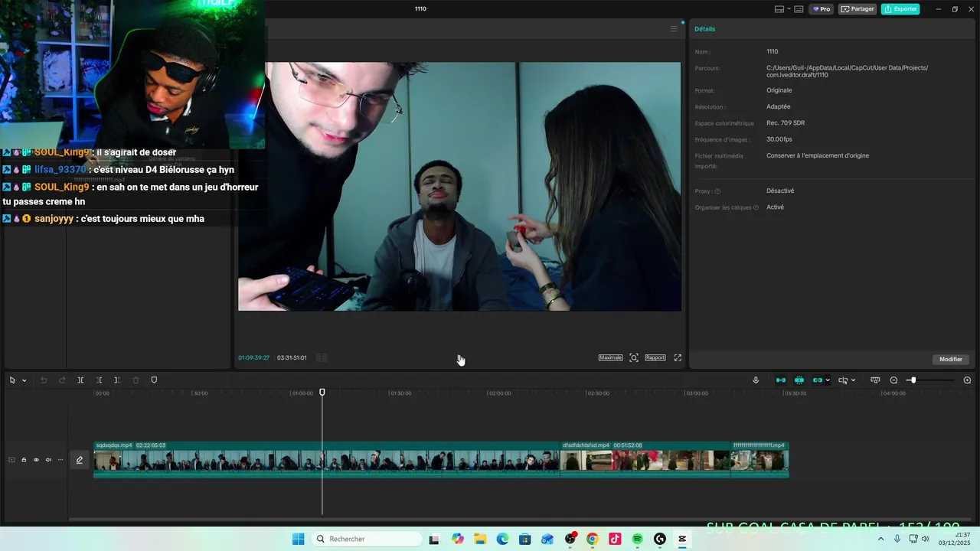Viewport: 980px width, 551px height.
Task: Expand the preview axis dropdown arrow
Action: 853,380
